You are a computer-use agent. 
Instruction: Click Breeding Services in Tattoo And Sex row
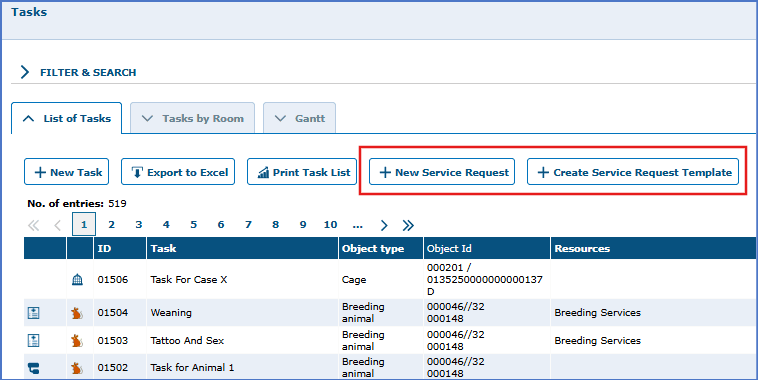598,341
